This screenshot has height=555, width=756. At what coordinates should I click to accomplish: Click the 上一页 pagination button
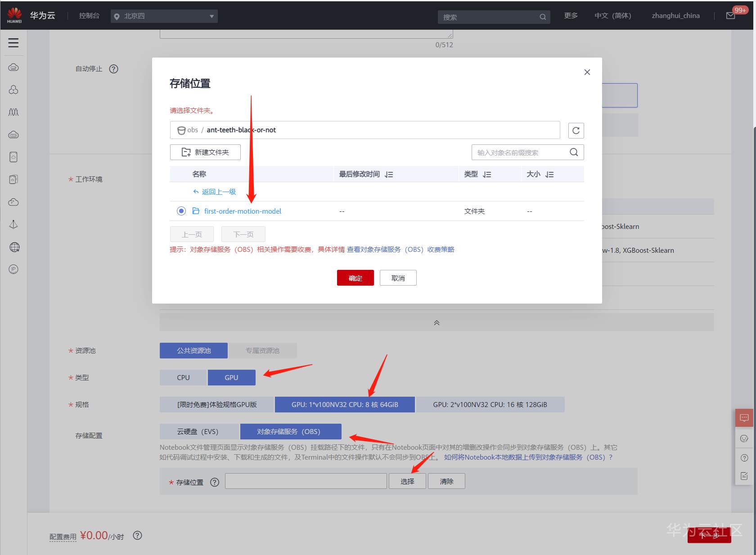tap(192, 234)
